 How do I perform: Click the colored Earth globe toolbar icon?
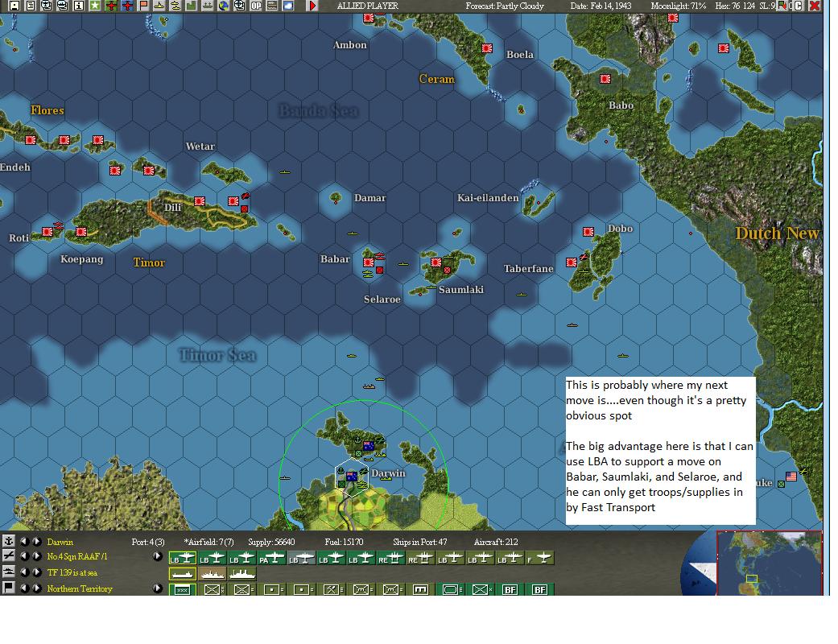tap(223, 6)
